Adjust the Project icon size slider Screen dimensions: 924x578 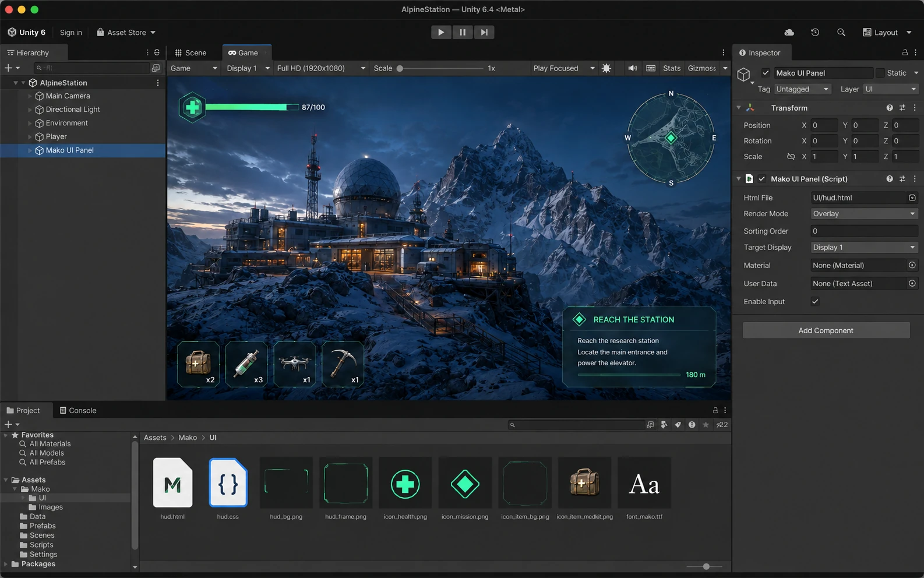pyautogui.click(x=705, y=566)
